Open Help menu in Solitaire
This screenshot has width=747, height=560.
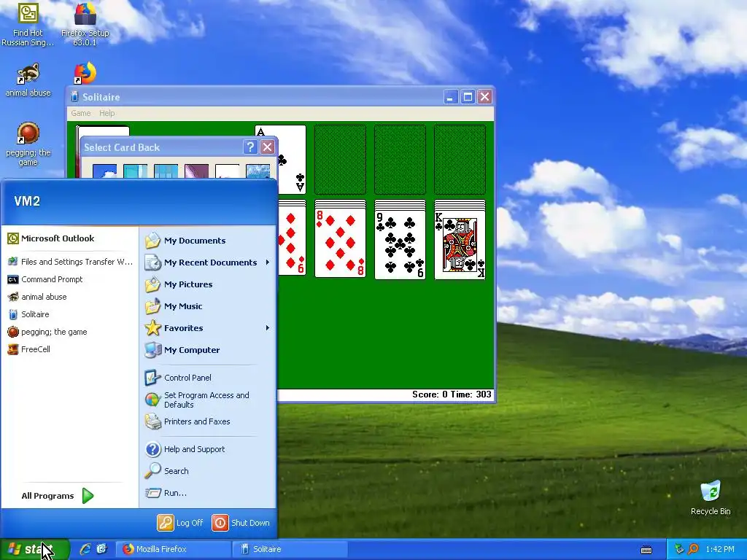pos(107,113)
